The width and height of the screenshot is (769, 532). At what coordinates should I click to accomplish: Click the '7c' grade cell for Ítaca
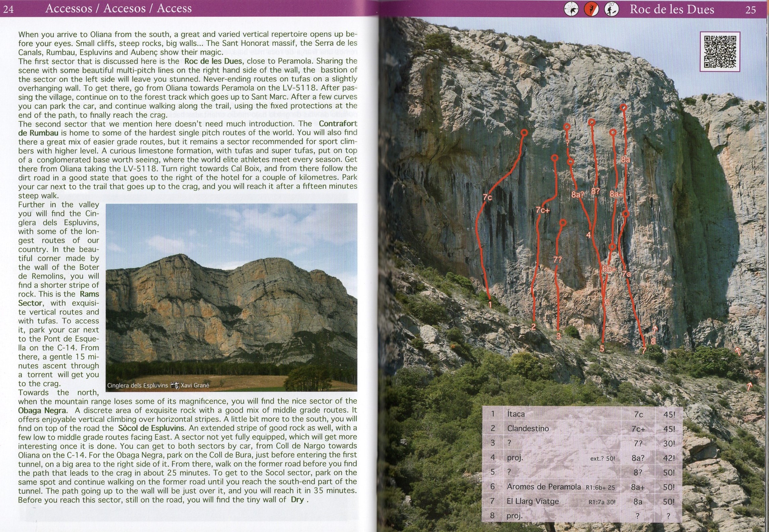638,414
